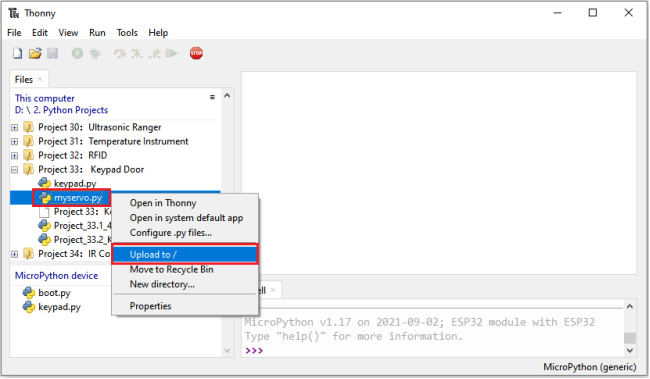Click the Step over icon
This screenshot has width=650, height=379.
[120, 53]
